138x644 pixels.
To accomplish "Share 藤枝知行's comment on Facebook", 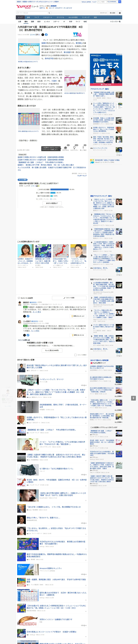I will point(28,316).
